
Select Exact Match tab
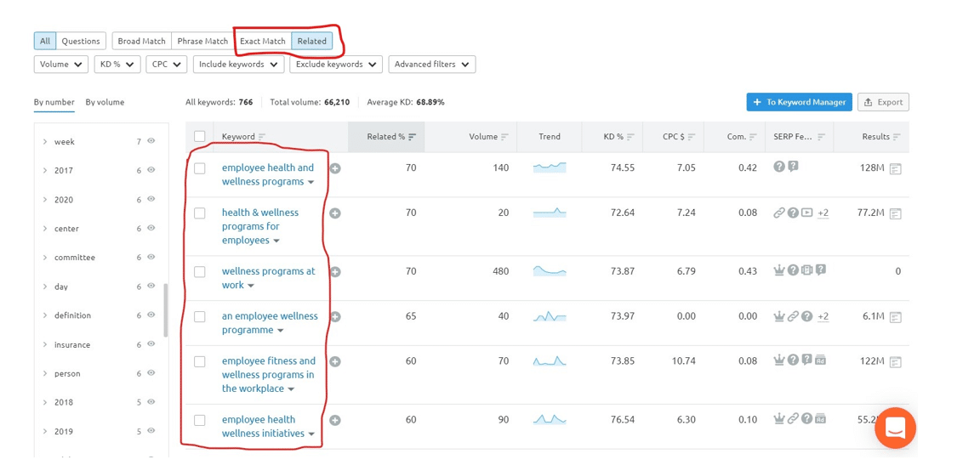[x=263, y=41]
